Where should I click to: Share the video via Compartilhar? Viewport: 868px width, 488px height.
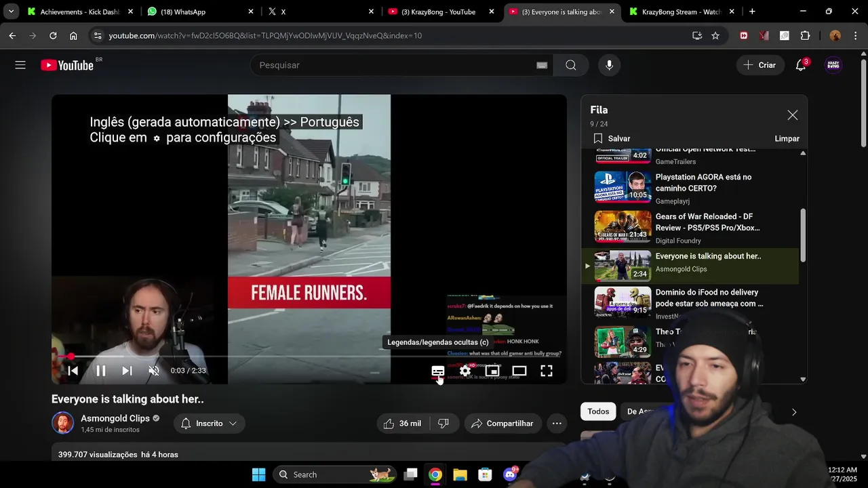point(502,424)
